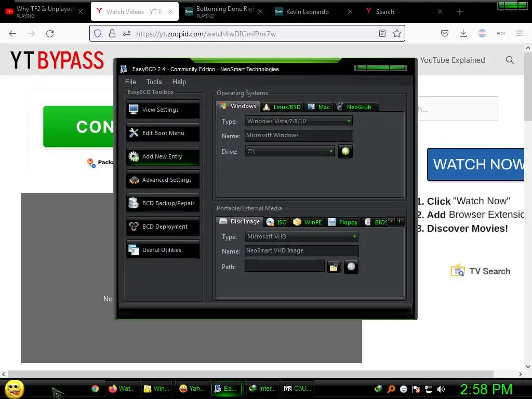The image size is (532, 399).
Task: Open the Edit Boot Menu section
Action: (163, 133)
